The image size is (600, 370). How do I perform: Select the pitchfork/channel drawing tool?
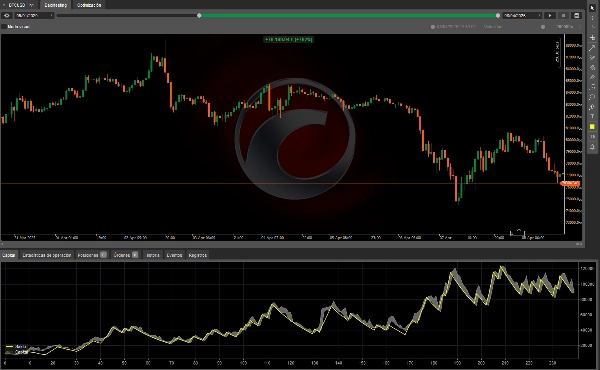(x=592, y=57)
